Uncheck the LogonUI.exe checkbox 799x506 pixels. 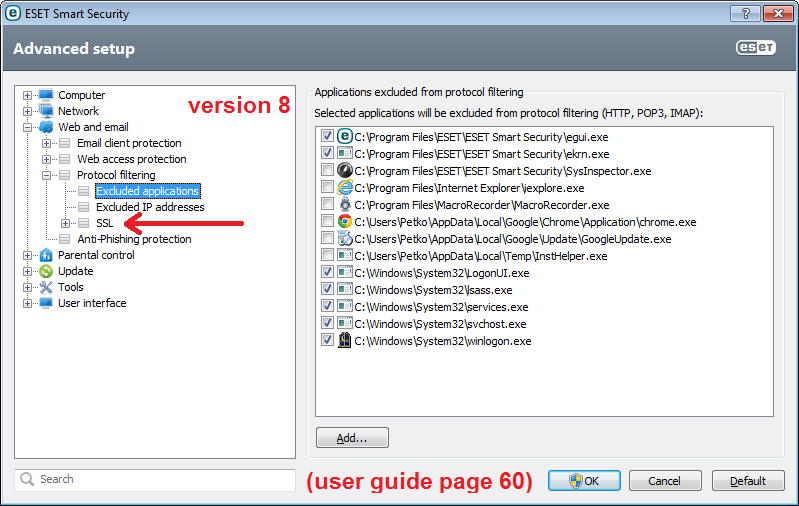[x=327, y=272]
